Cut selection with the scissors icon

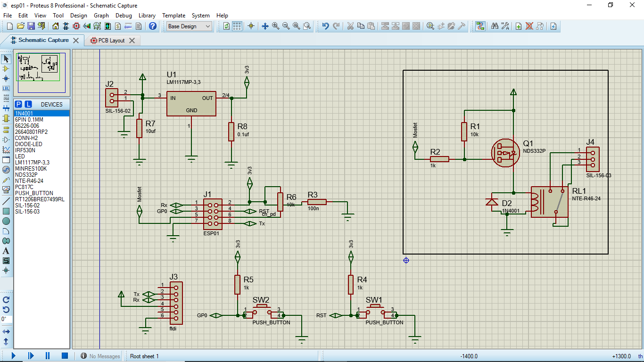(350, 26)
